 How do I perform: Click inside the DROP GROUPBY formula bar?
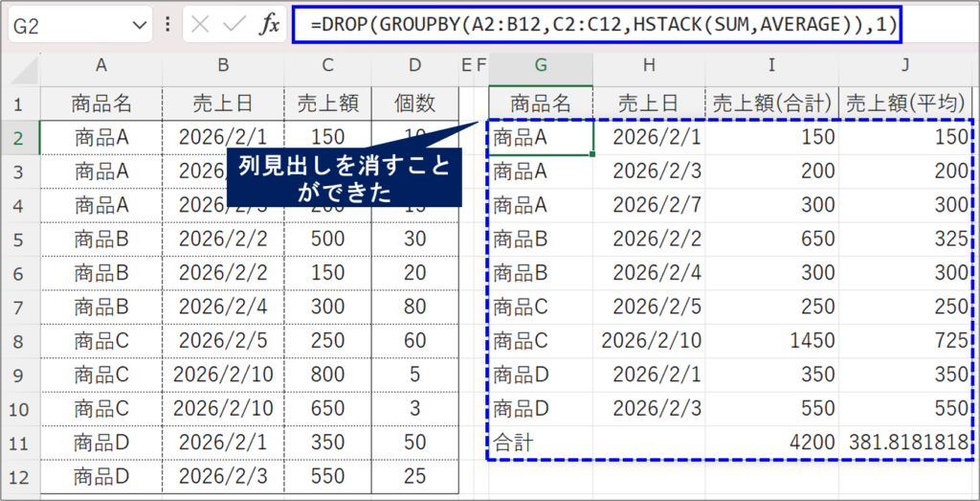pyautogui.click(x=603, y=25)
